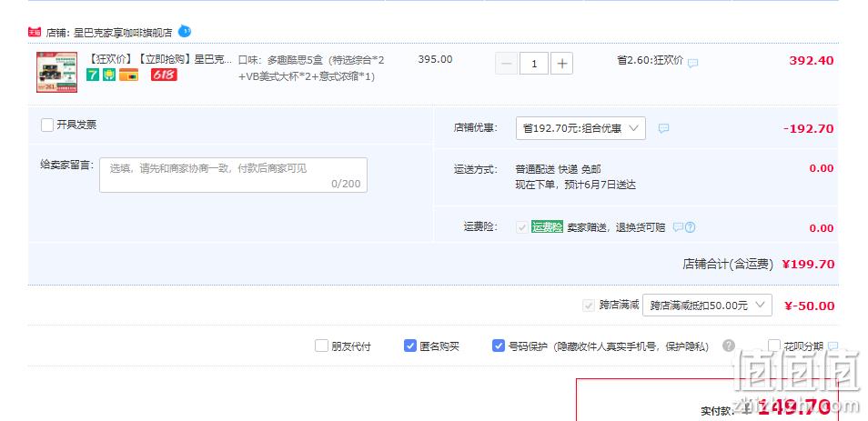Tick the 花呗分期 installment checkbox

point(774,346)
